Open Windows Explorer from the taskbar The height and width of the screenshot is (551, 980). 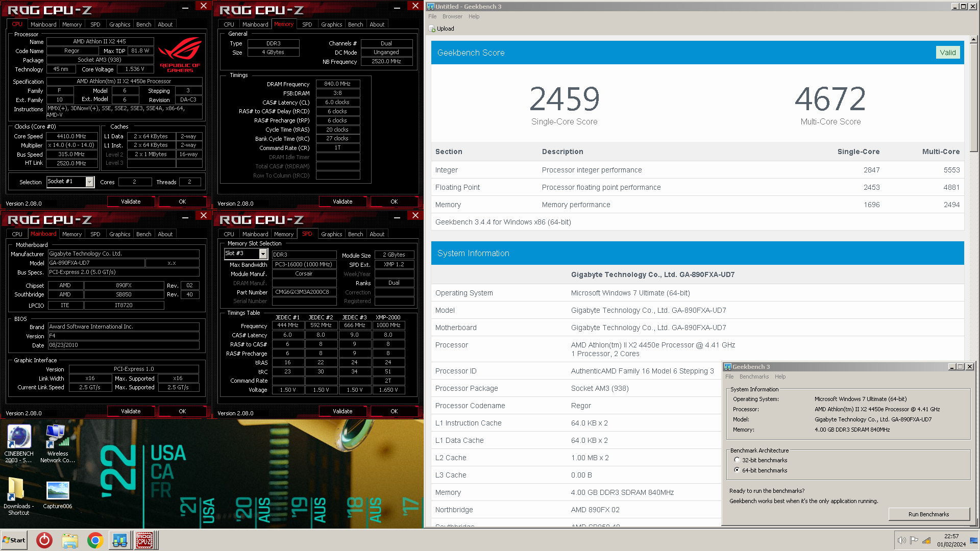coord(70,540)
